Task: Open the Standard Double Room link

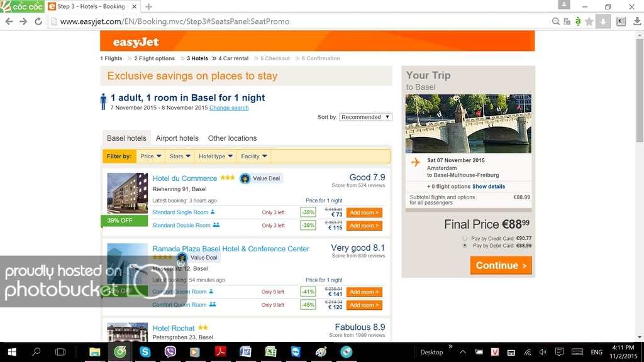Action: coord(181,226)
